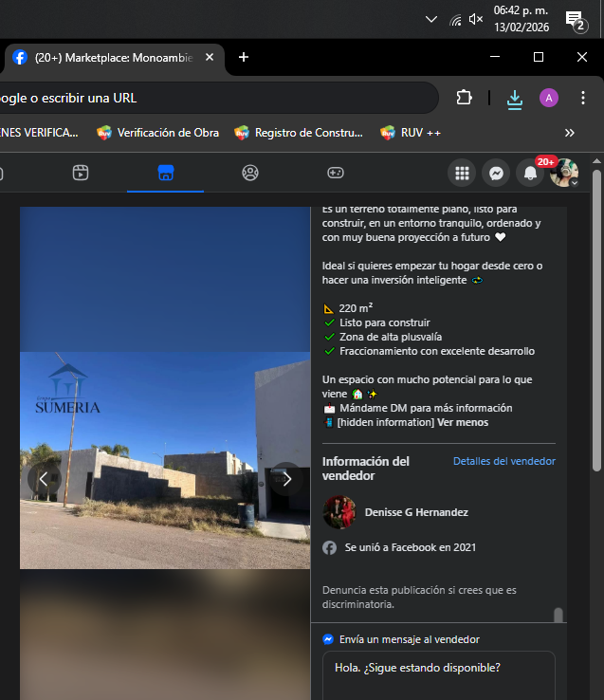Show Chrome downloads
This screenshot has width=604, height=700.
click(x=515, y=99)
